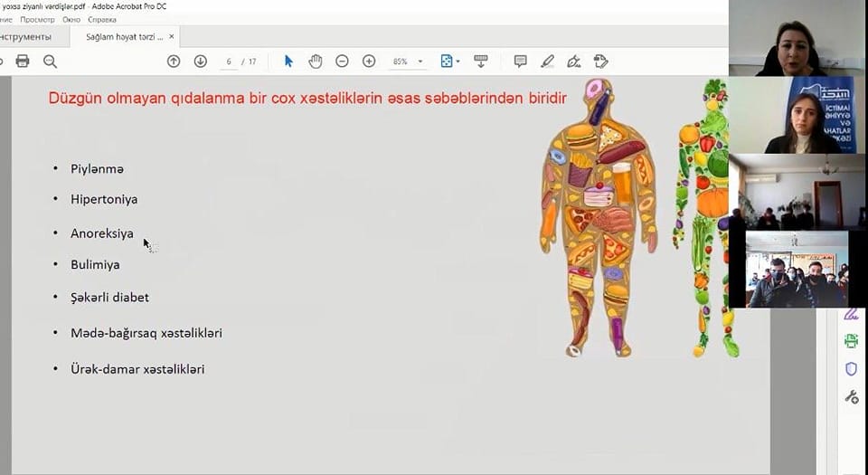868x475 pixels.
Task: Select the Highlight text pen tool
Action: click(548, 61)
